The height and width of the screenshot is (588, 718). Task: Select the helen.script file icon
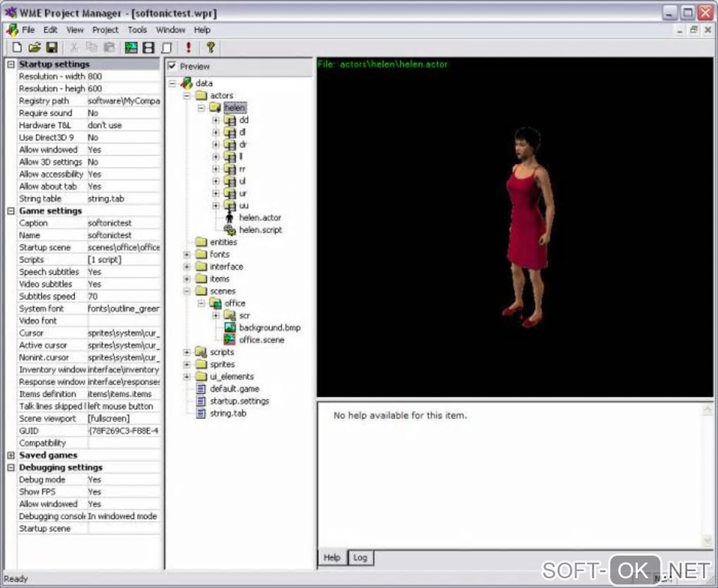(229, 230)
